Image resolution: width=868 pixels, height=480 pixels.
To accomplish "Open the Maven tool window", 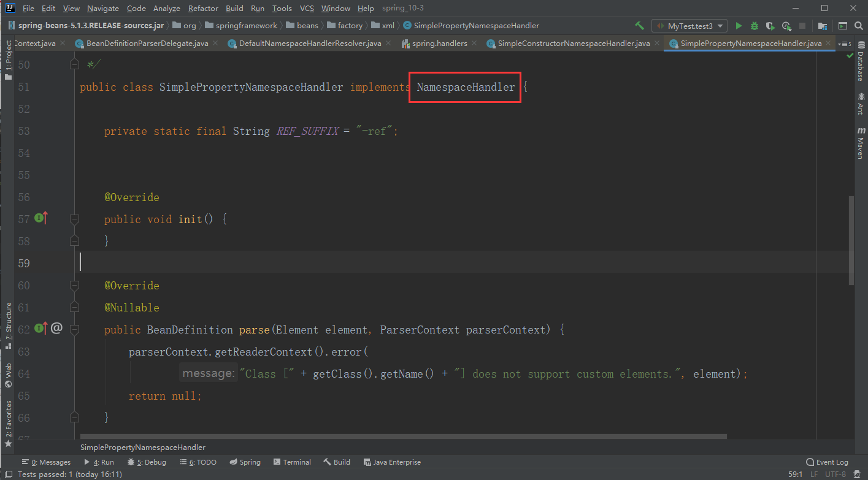I will [x=861, y=143].
